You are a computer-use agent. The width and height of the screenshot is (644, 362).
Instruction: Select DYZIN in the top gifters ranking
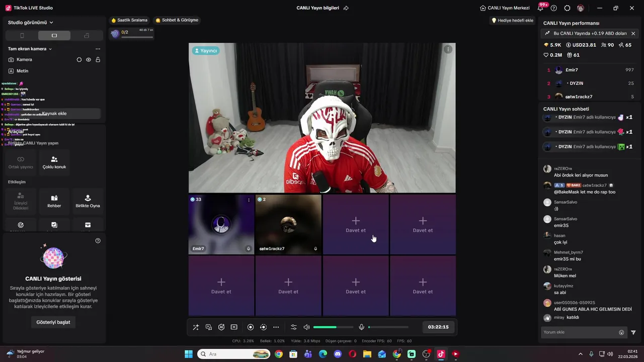point(590,83)
